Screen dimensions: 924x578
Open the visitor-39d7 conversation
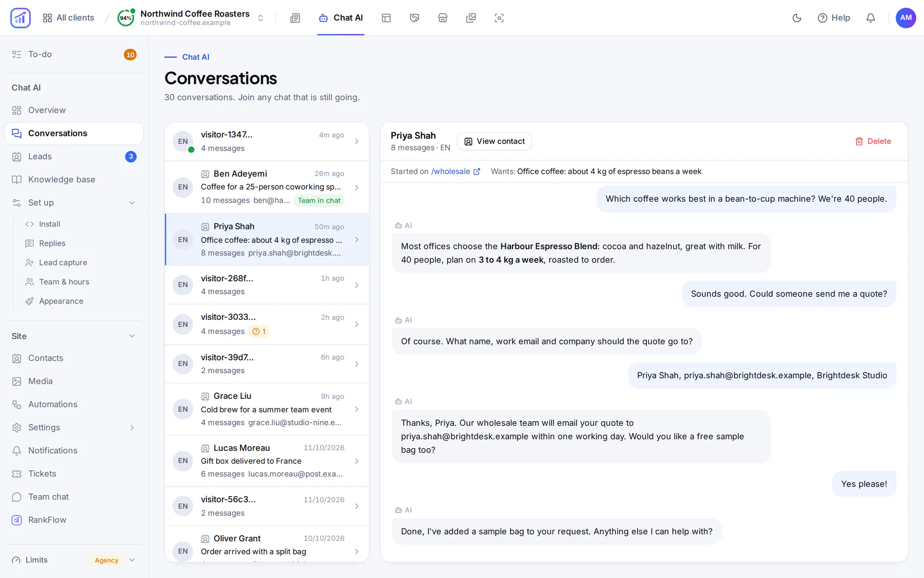pyautogui.click(x=267, y=364)
